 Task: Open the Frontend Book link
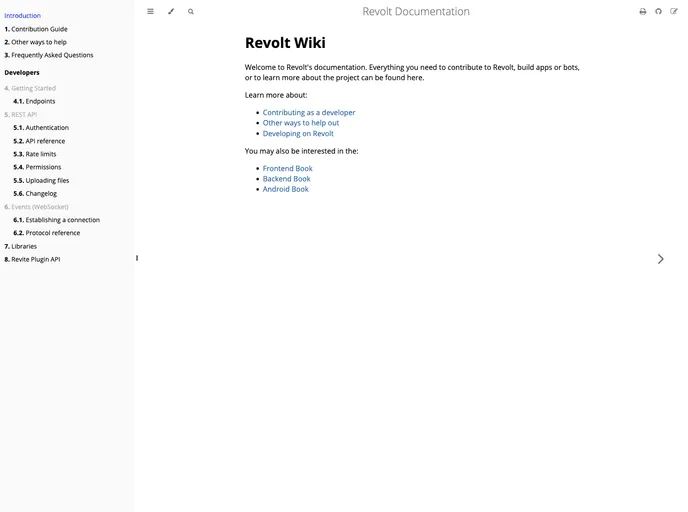pos(287,168)
